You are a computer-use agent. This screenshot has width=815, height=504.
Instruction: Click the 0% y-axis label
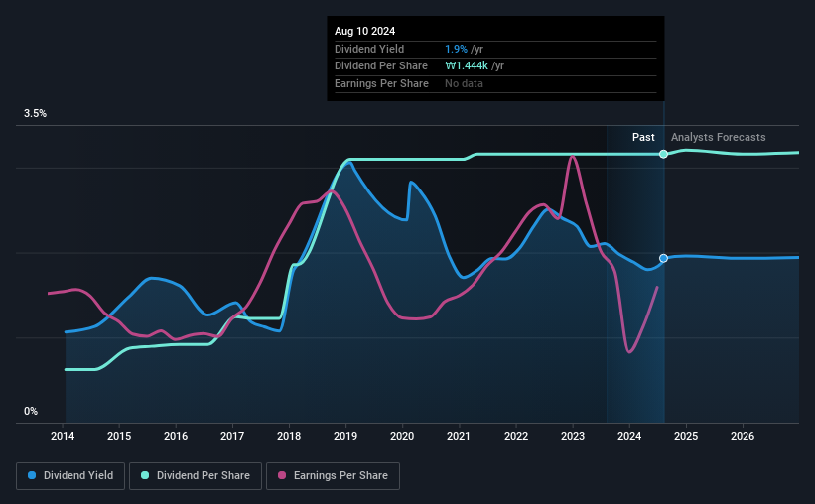pos(31,411)
